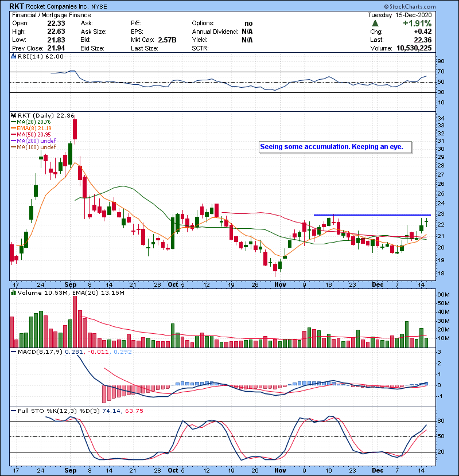Click the 60M level on volume axis
459x476 pixels.
click(x=443, y=295)
